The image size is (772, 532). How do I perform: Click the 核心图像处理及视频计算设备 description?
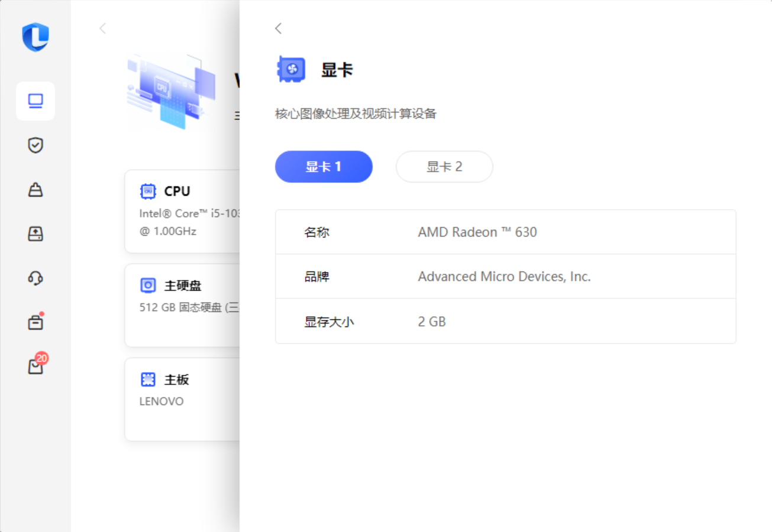pos(356,114)
